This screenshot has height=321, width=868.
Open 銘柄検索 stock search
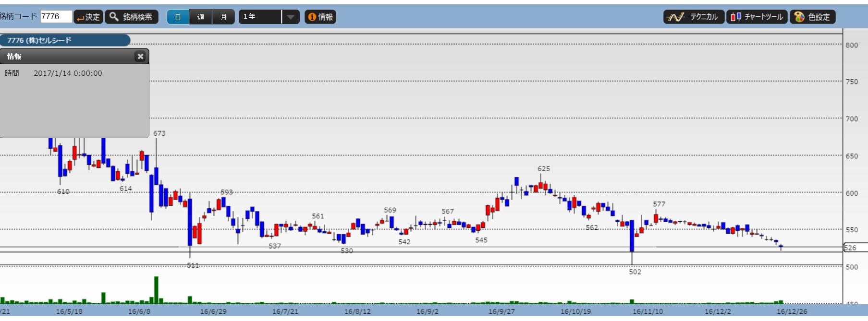point(132,17)
